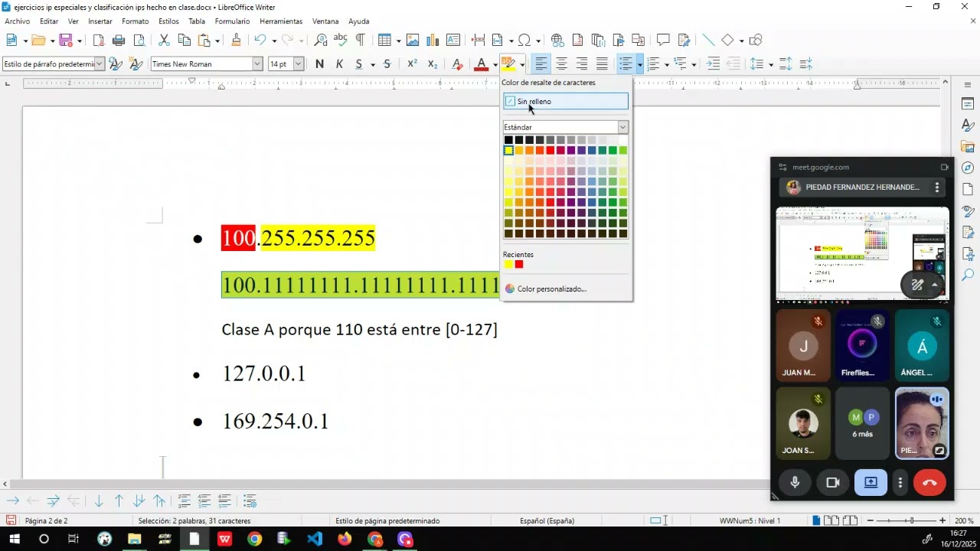Open ordered list style dropdown arrow
This screenshot has height=551, width=980.
(667, 64)
